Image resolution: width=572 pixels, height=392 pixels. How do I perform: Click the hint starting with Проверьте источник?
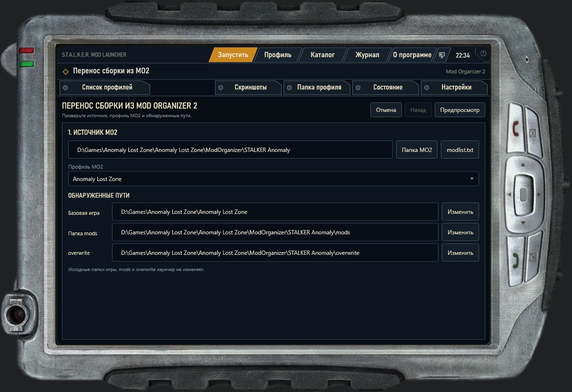127,115
